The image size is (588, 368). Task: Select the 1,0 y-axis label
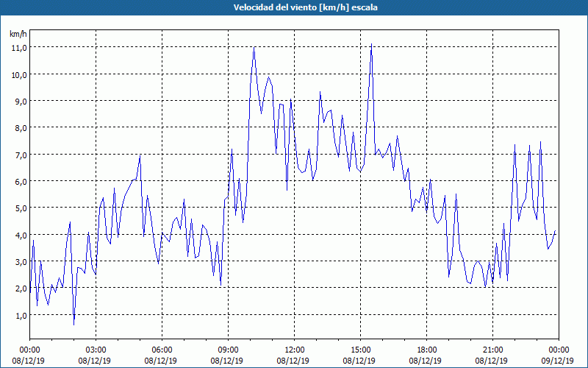pyautogui.click(x=21, y=316)
